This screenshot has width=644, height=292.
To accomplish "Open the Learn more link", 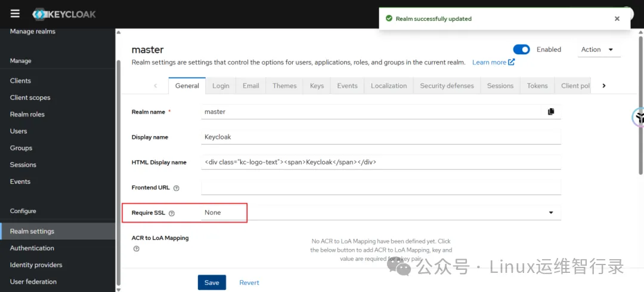I will pyautogui.click(x=493, y=62).
